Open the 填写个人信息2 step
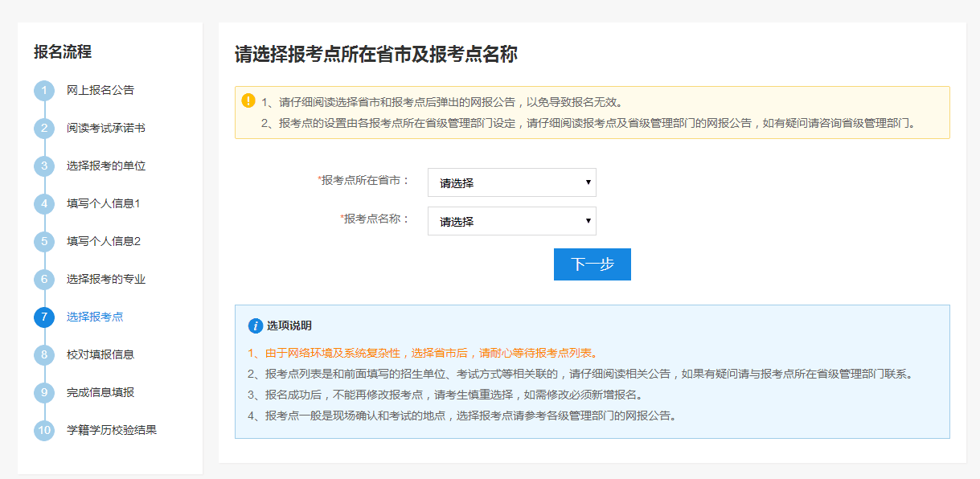Screen dimensions: 980x479 (104, 241)
